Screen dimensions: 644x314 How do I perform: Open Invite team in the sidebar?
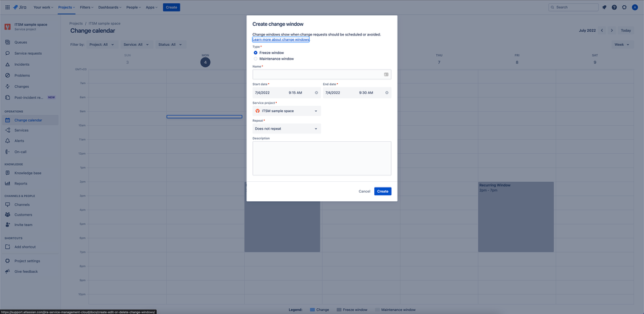[x=30, y=225]
